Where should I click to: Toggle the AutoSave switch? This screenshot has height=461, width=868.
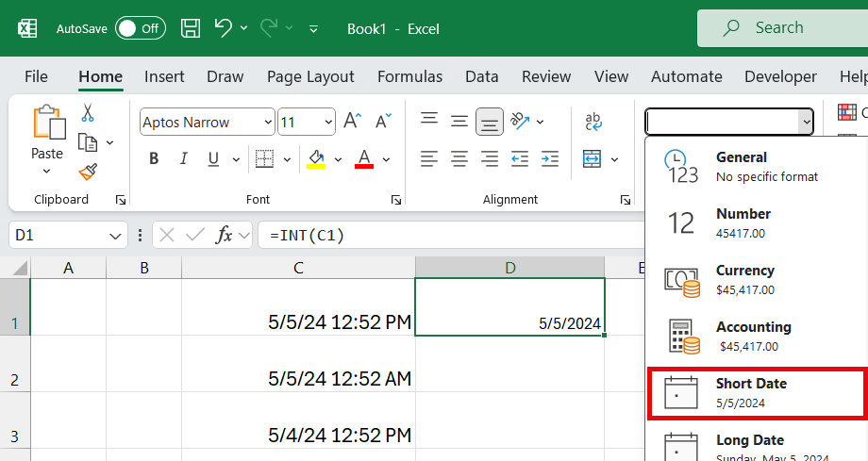click(x=140, y=28)
